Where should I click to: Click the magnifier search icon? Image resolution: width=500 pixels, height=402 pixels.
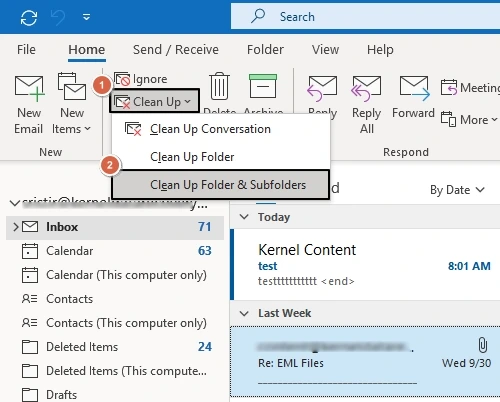[258, 16]
